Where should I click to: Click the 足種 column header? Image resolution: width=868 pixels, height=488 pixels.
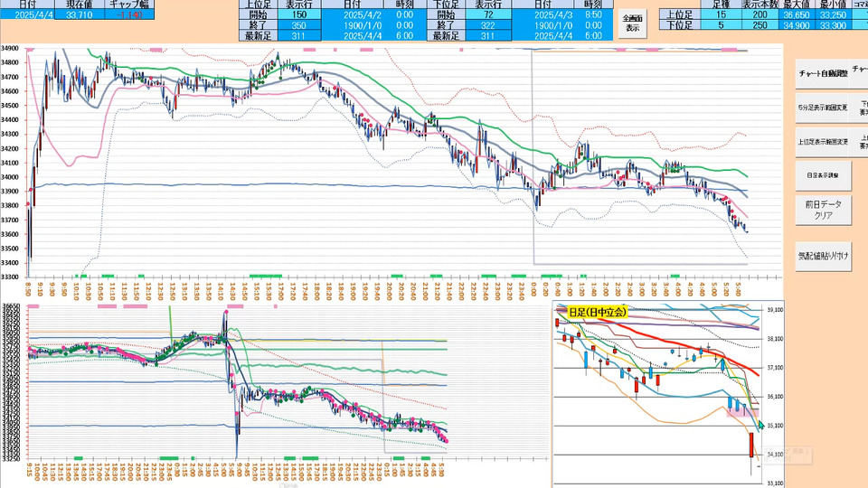point(721,5)
